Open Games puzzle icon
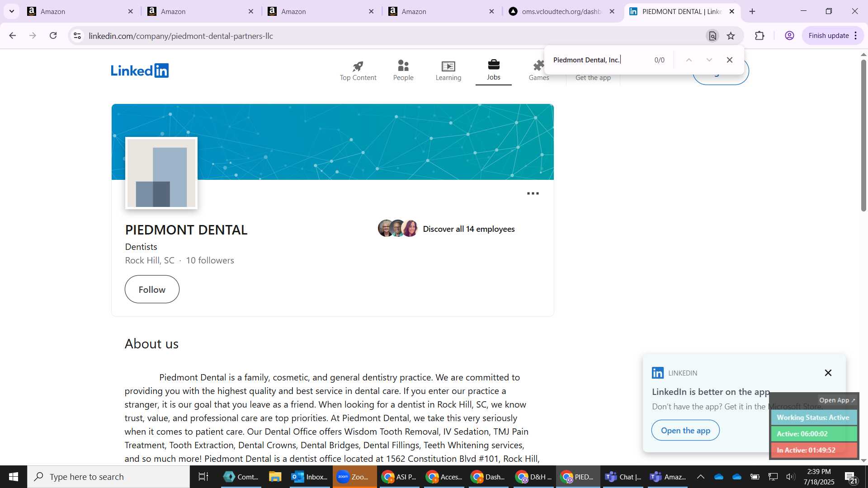Screen dimensions: 868x488 pos(539,71)
